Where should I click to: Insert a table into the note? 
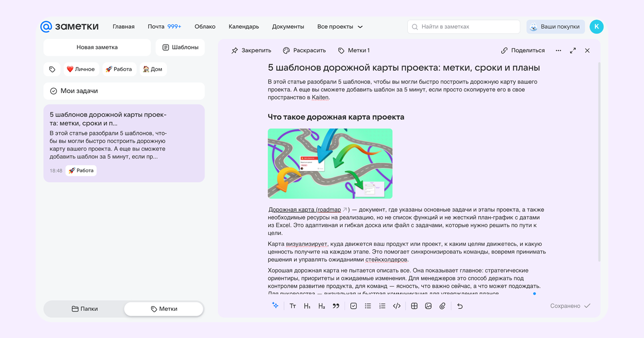[415, 306]
